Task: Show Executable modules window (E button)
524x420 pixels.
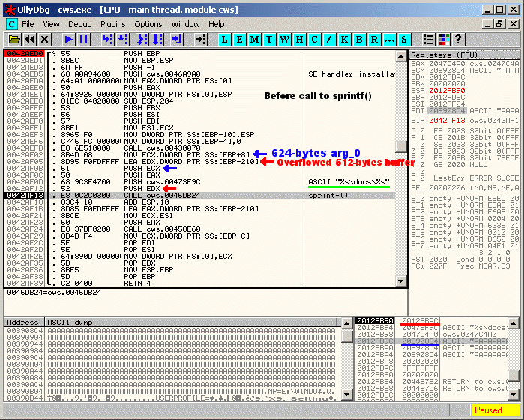Action: click(240, 40)
